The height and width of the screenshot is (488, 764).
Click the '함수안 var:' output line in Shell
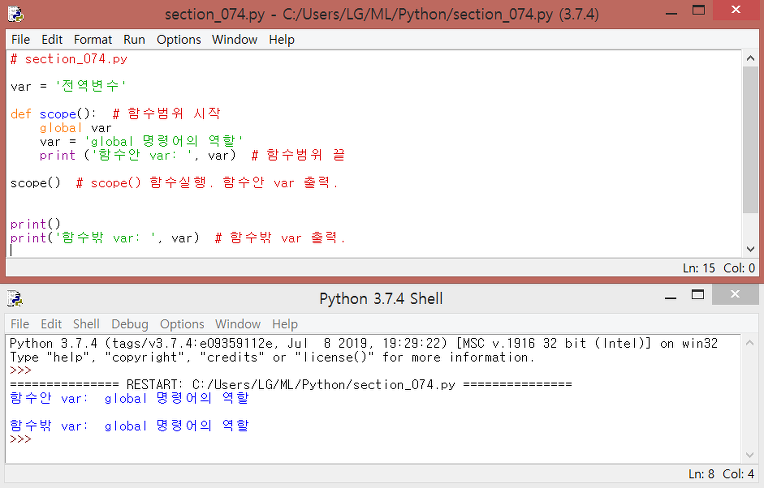point(129,398)
